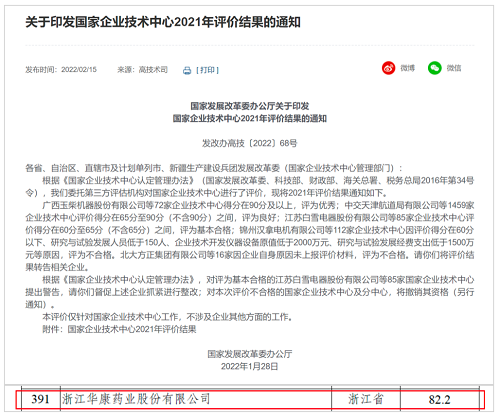This screenshot has width=500, height=416.
Task: Click the centered heading 国家发展改革委办公厅关于印发
Action: point(250,106)
